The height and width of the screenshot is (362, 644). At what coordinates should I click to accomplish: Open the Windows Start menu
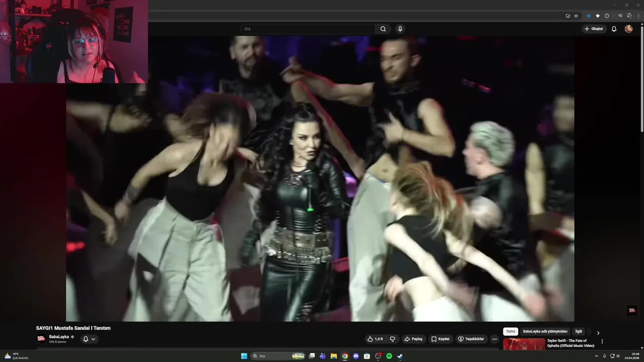244,356
